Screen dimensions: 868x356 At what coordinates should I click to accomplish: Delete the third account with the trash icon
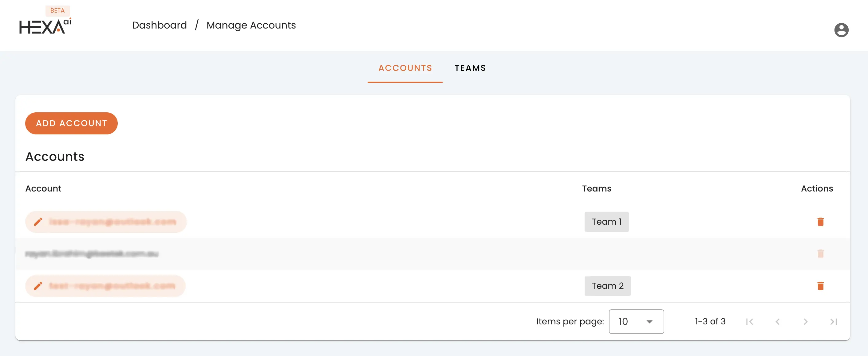coord(821,286)
